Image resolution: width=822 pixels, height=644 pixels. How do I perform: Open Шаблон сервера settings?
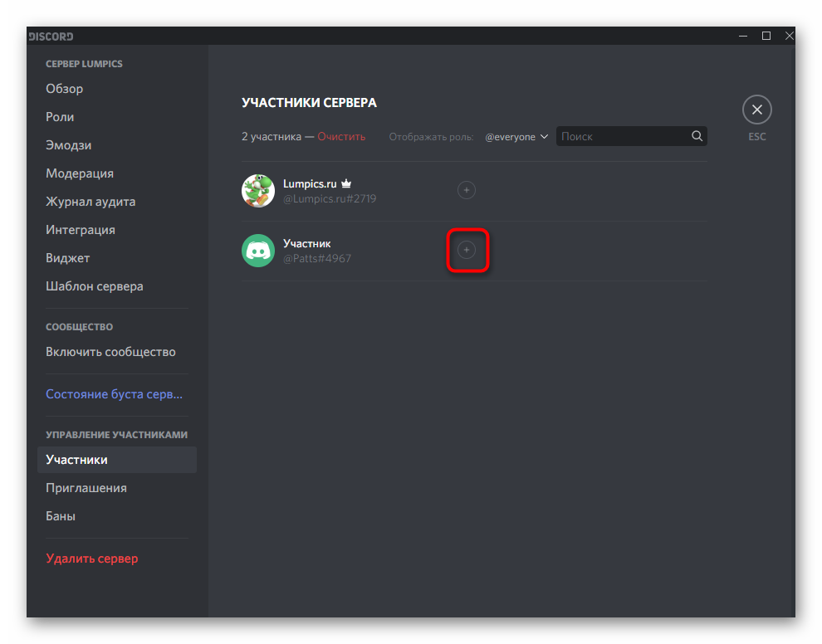click(95, 286)
